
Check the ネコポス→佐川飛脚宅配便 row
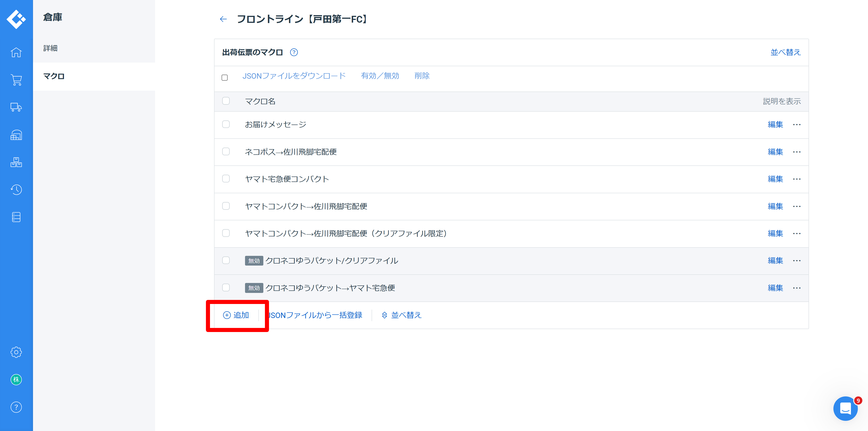[x=226, y=151]
